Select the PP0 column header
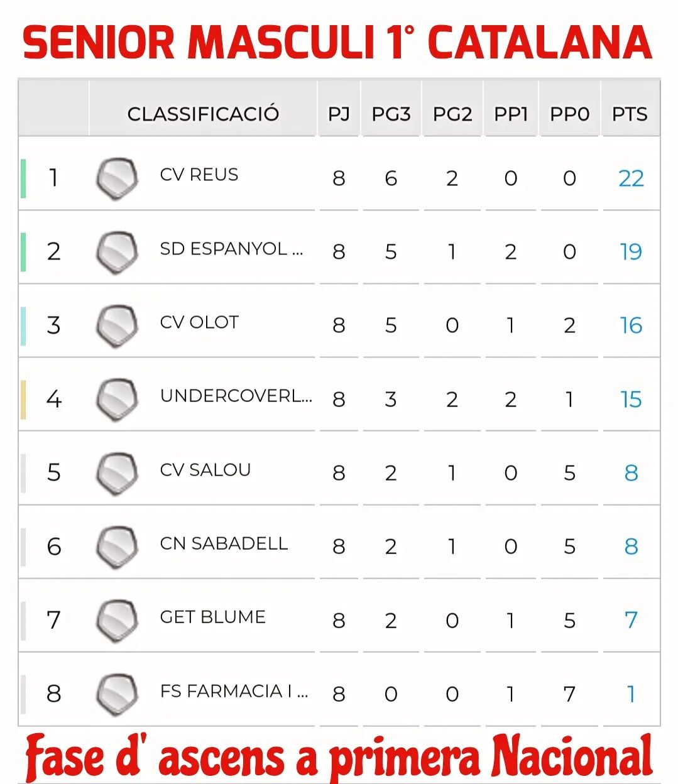 pyautogui.click(x=569, y=114)
